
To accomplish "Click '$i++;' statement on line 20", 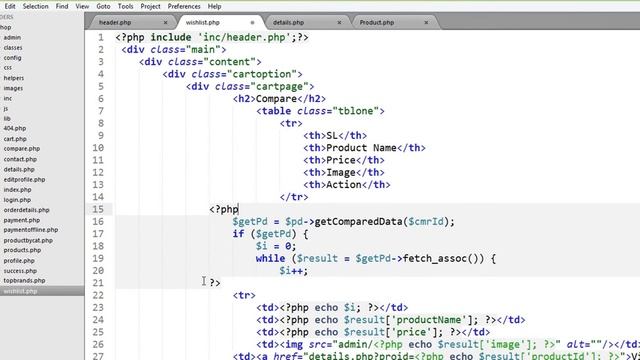I will click(294, 271).
